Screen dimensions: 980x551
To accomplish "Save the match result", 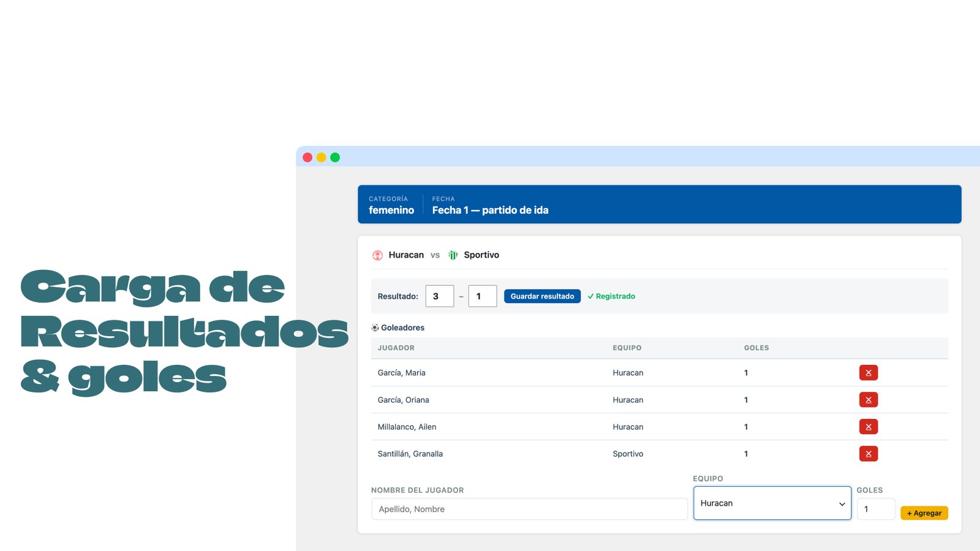I will pos(542,296).
